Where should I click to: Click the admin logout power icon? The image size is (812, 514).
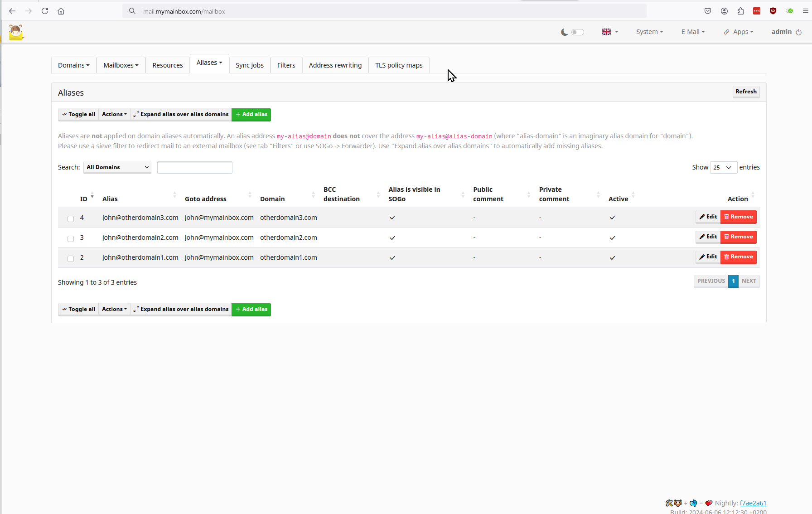[799, 32]
